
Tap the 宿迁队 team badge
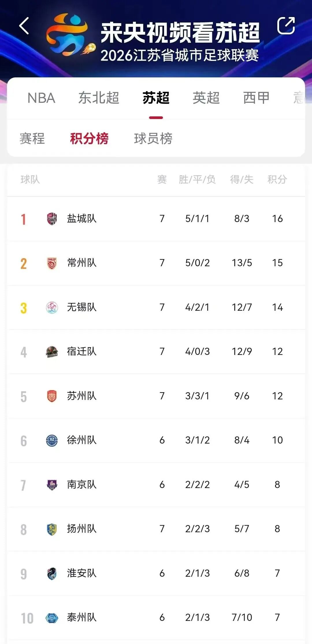pyautogui.click(x=52, y=352)
